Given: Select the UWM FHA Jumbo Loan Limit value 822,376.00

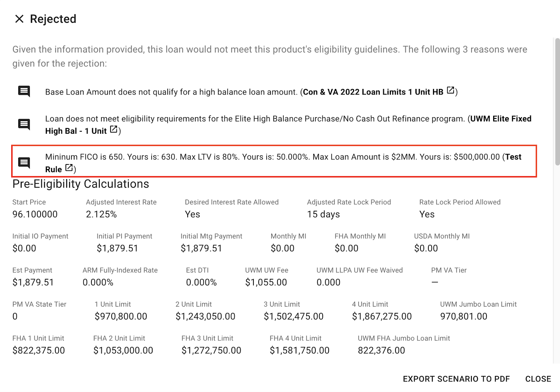Looking at the screenshot, I should pyautogui.click(x=381, y=350).
